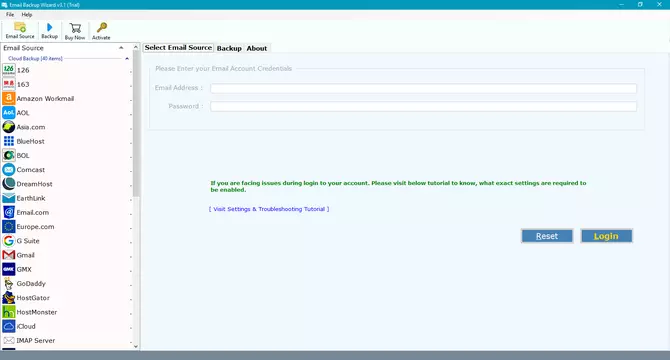
Task: Click the source list scroll-up arrow
Action: click(136, 47)
